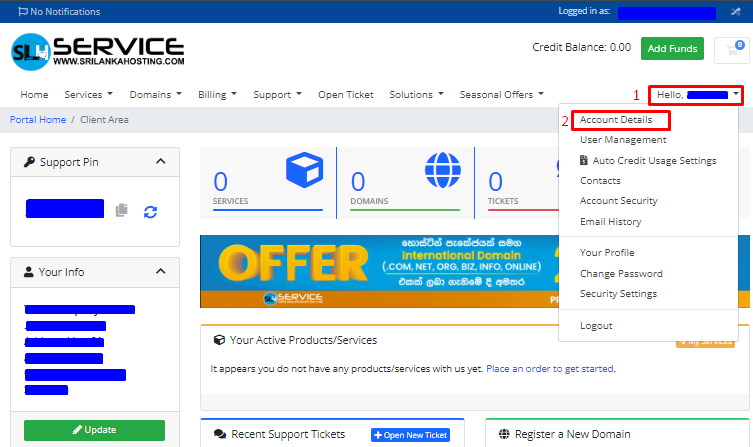Open the Services cube stat tile
The image size is (753, 447).
267,180
